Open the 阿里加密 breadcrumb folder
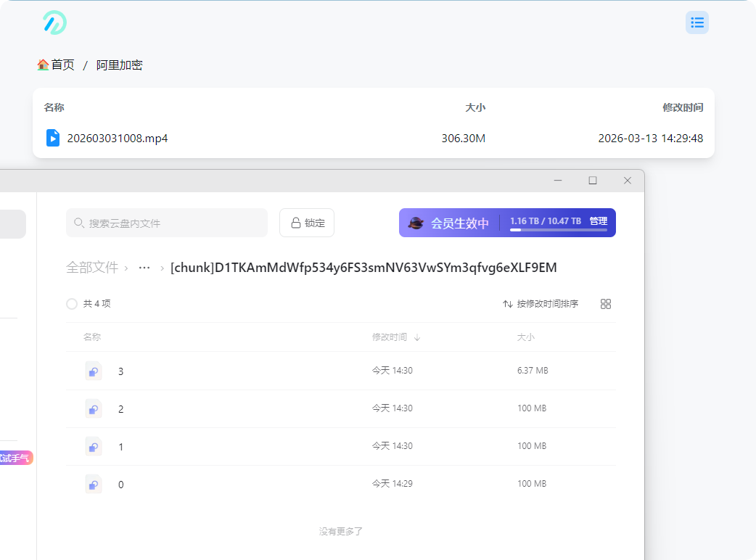 (x=120, y=65)
